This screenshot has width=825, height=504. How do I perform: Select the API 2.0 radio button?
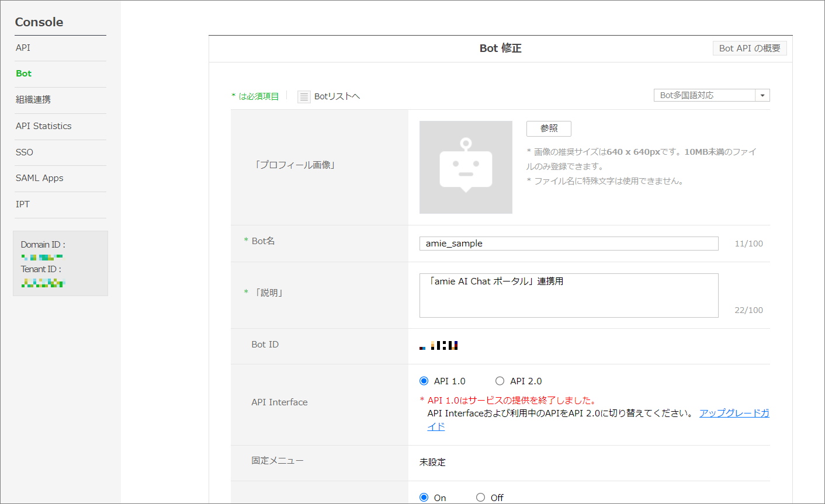(500, 381)
